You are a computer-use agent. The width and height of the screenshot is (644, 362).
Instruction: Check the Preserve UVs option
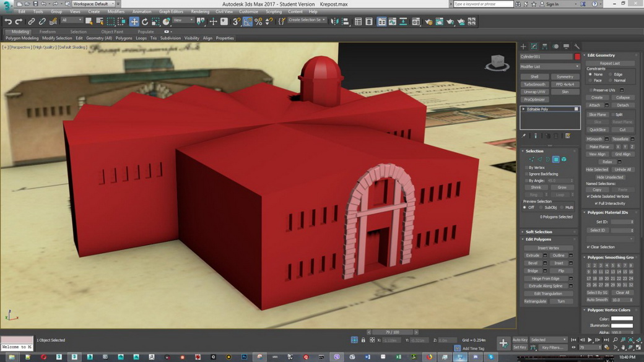click(x=591, y=90)
